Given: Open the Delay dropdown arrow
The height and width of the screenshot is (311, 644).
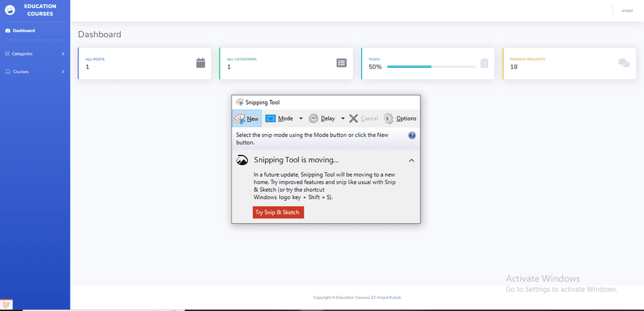Looking at the screenshot, I should 343,118.
